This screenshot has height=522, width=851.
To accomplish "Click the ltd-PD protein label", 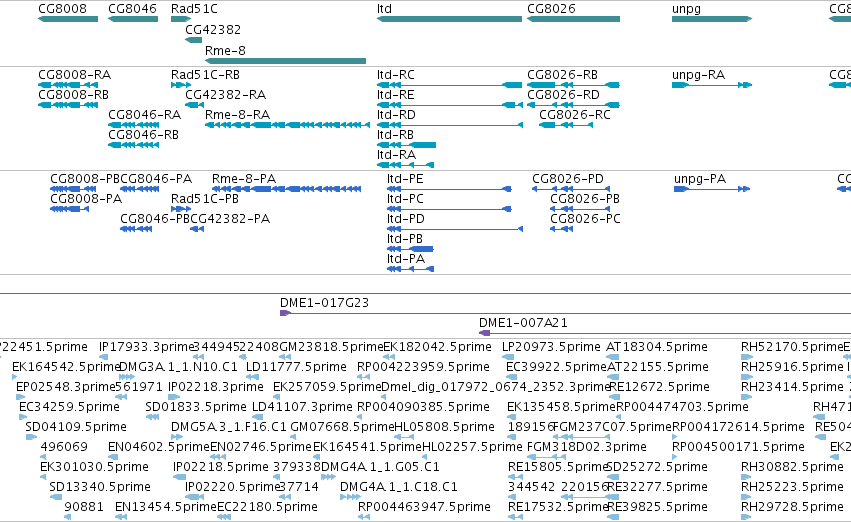I will pyautogui.click(x=406, y=219).
